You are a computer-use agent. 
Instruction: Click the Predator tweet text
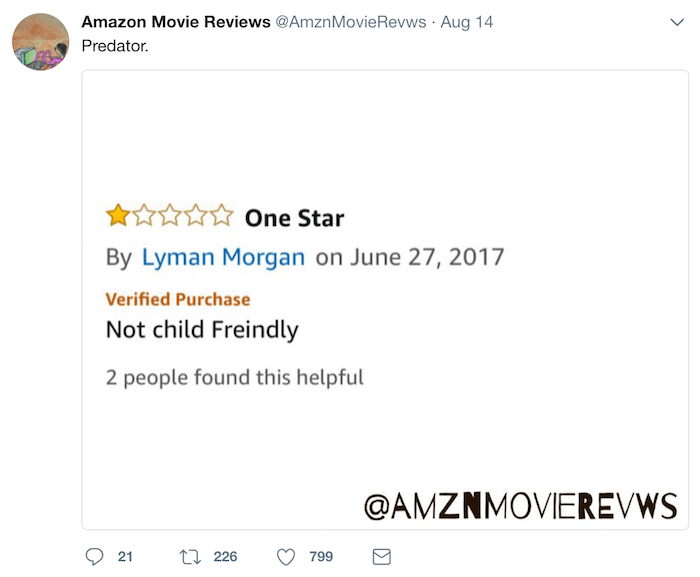[115, 46]
